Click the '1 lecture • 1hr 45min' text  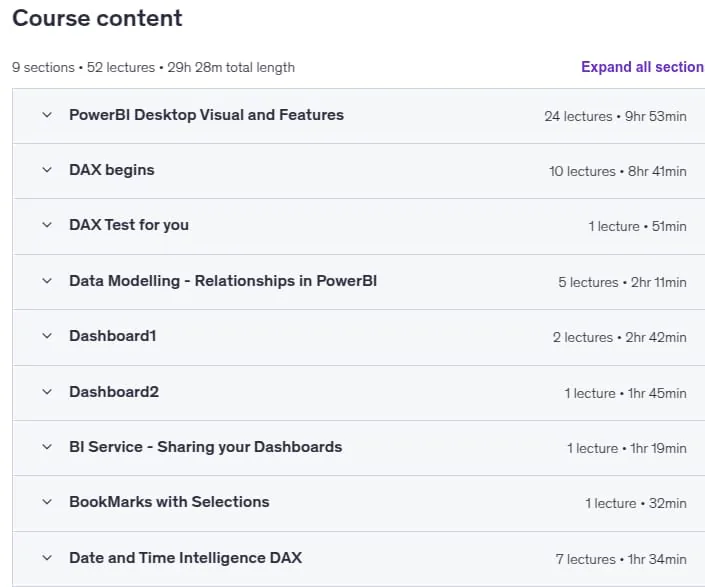[625, 393]
